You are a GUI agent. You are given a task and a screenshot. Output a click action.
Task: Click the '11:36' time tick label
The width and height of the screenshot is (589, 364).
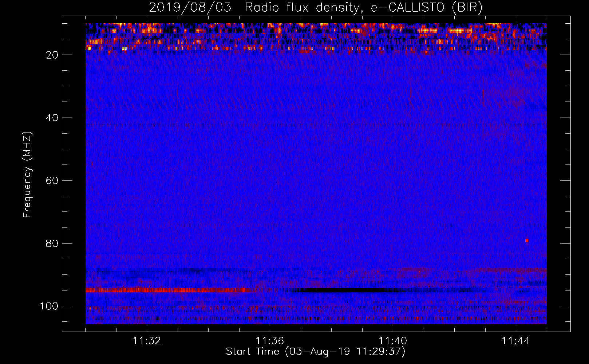(270, 341)
